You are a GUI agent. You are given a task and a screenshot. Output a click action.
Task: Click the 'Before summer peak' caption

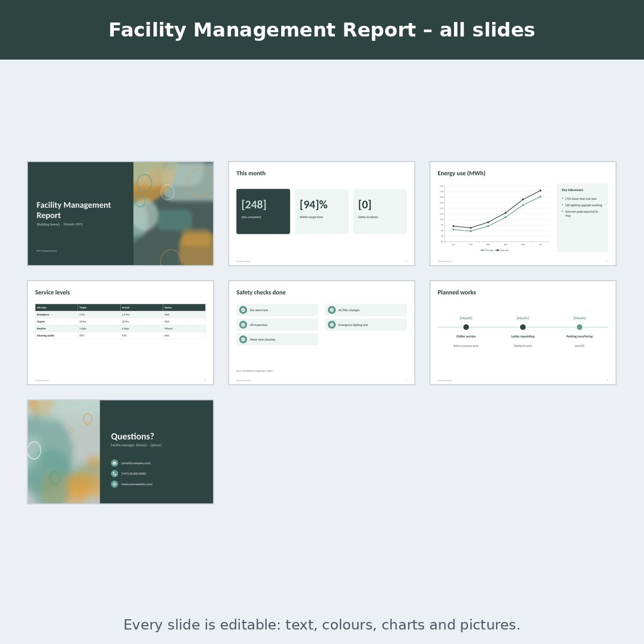tap(466, 346)
